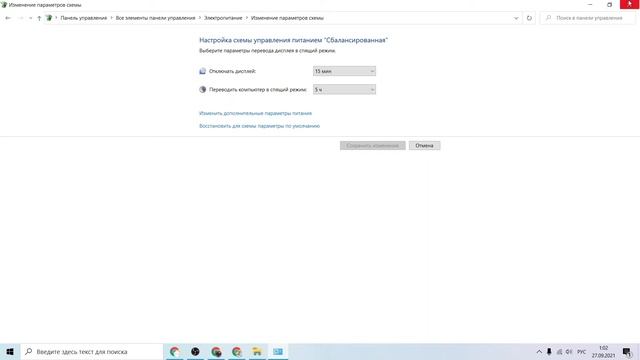Screen dimensions: 640x360
Task: Click the microphone tray icon
Action: (549, 352)
